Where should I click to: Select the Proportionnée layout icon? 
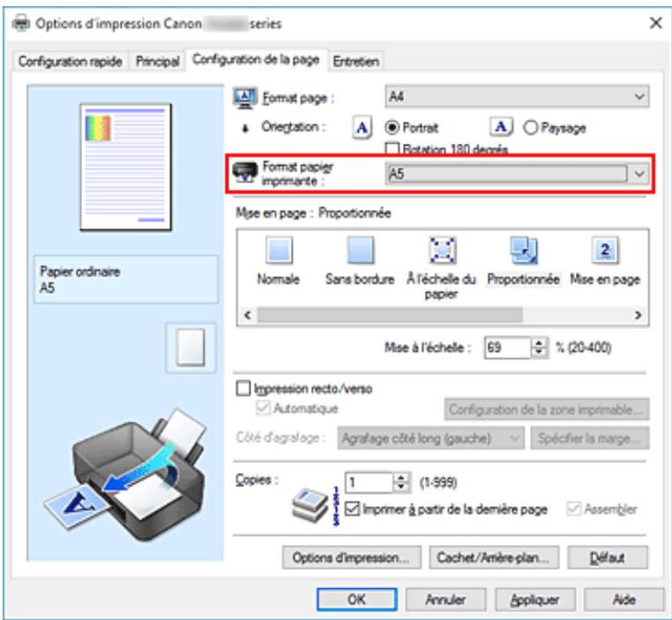click(x=523, y=250)
